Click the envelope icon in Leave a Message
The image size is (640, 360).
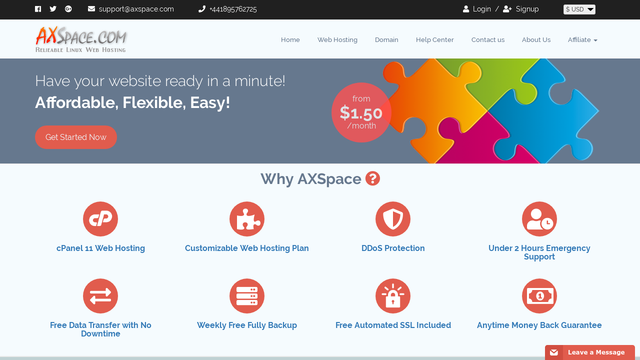pyautogui.click(x=554, y=352)
